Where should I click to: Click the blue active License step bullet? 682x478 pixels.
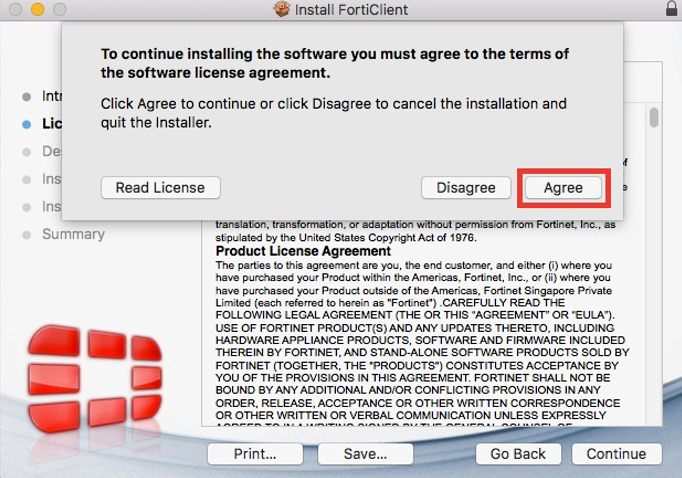pos(26,124)
